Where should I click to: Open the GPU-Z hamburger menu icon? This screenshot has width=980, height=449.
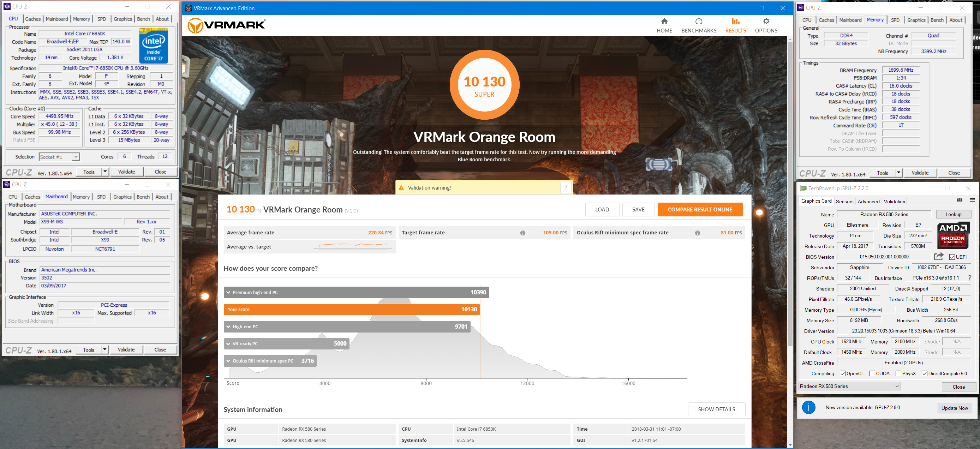click(972, 200)
